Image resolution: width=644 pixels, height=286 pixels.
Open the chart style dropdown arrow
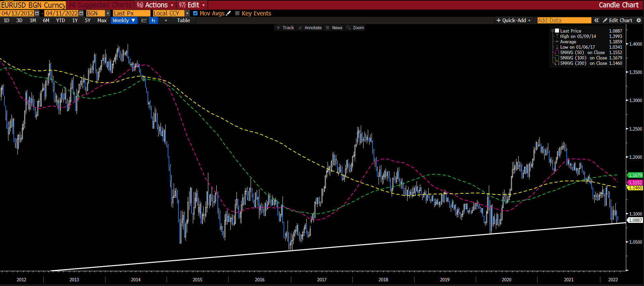click(166, 20)
